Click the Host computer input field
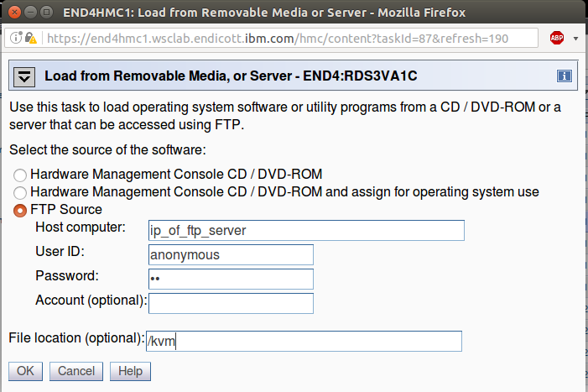The height and width of the screenshot is (392, 588). click(306, 230)
